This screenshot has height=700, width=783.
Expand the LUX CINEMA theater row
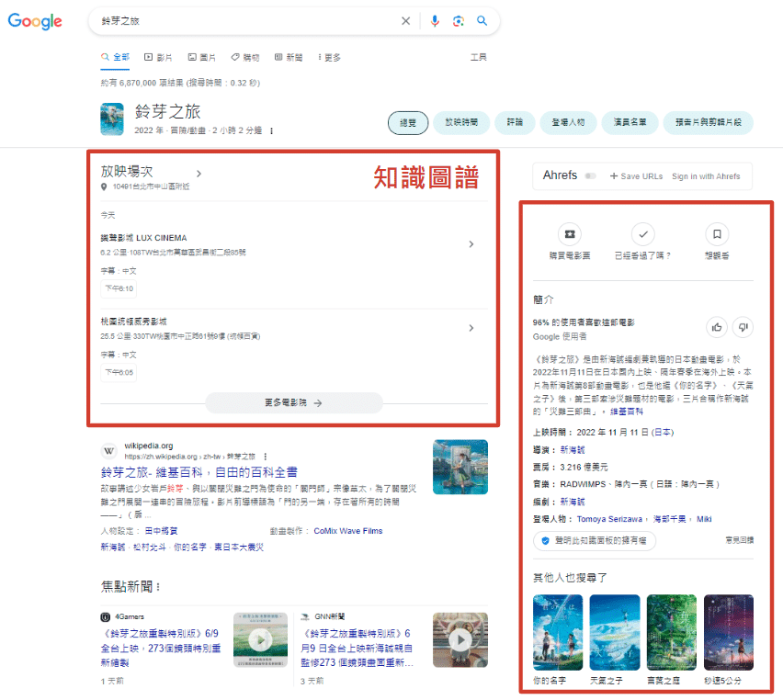pyautogui.click(x=471, y=244)
